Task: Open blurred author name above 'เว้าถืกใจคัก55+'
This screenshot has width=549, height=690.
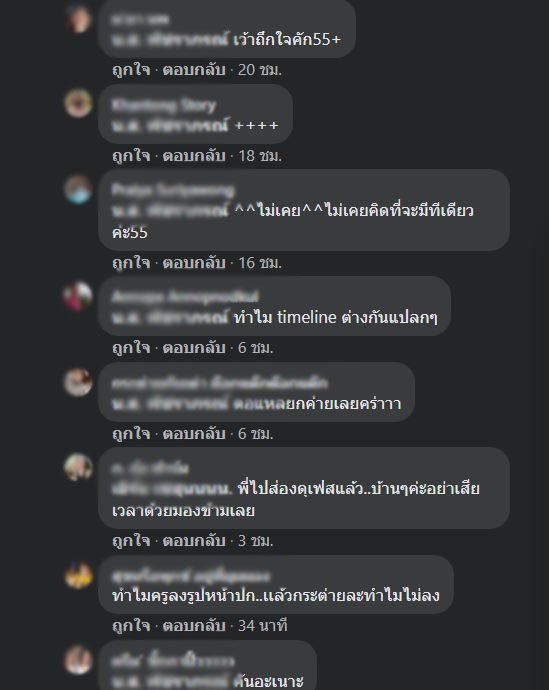Action: tap(140, 19)
